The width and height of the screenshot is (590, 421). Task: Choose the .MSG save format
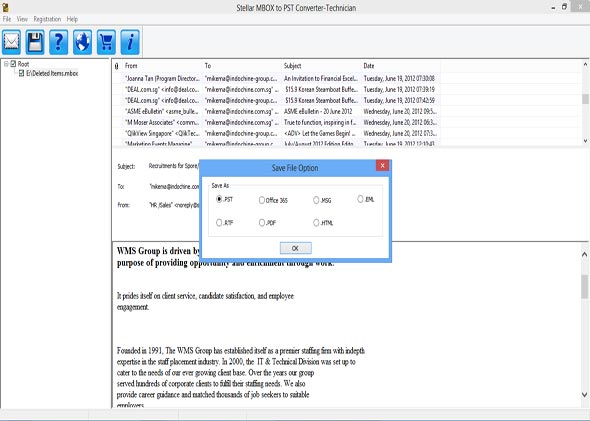[316, 200]
